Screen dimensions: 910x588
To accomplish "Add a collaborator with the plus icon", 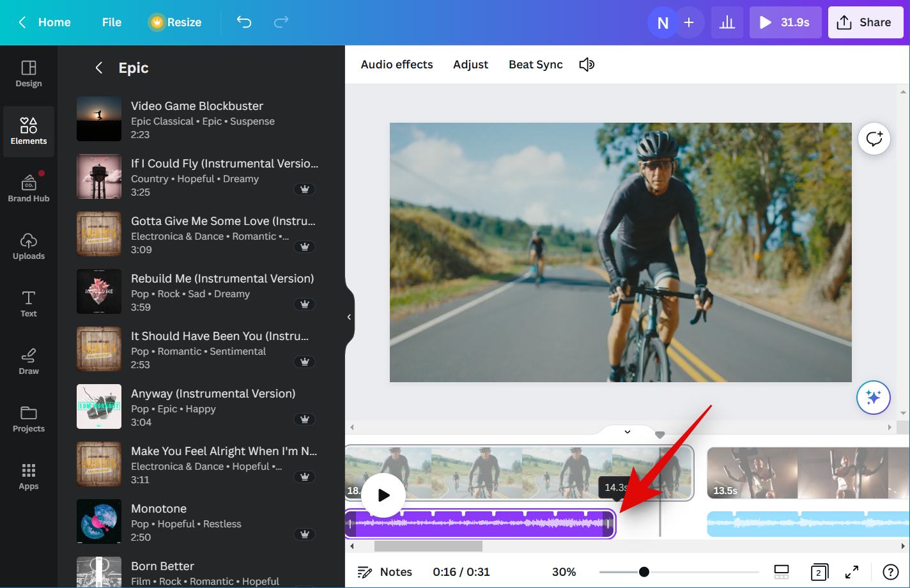I will click(x=689, y=22).
